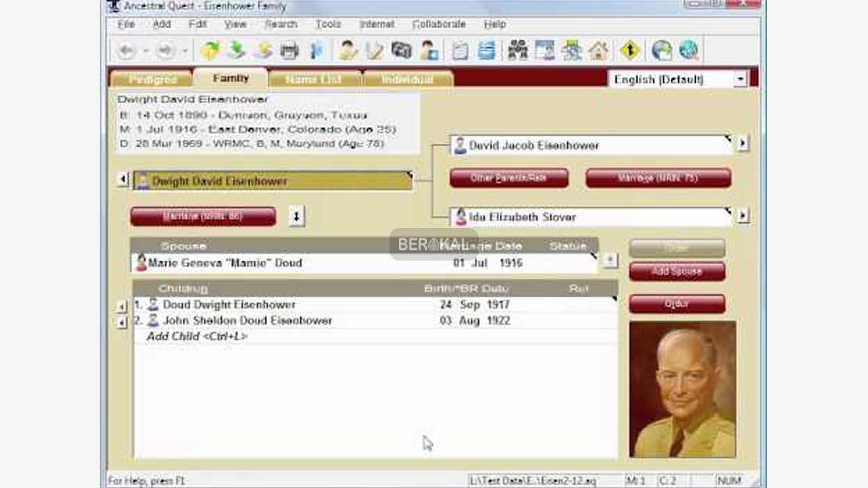
Task: Click the Back navigation arrow in toolbar
Action: [126, 50]
